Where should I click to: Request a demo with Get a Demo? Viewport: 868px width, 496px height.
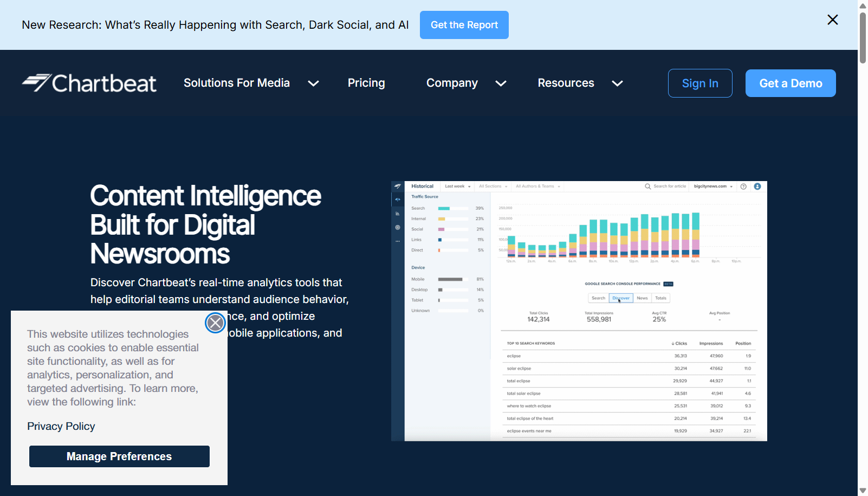pos(791,83)
